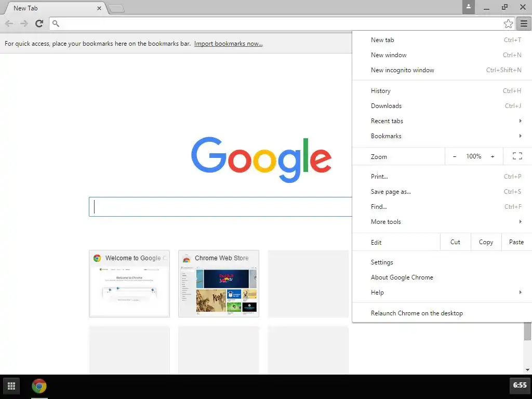Select Find... menu item

pyautogui.click(x=442, y=207)
